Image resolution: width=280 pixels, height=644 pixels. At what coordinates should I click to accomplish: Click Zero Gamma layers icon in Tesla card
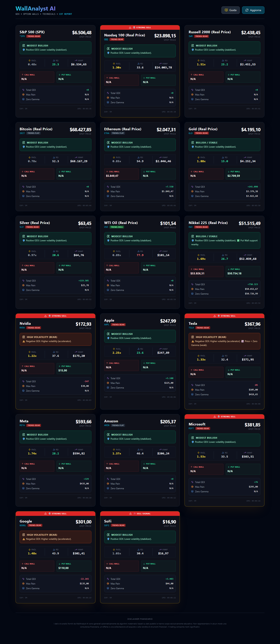pyautogui.click(x=192, y=394)
